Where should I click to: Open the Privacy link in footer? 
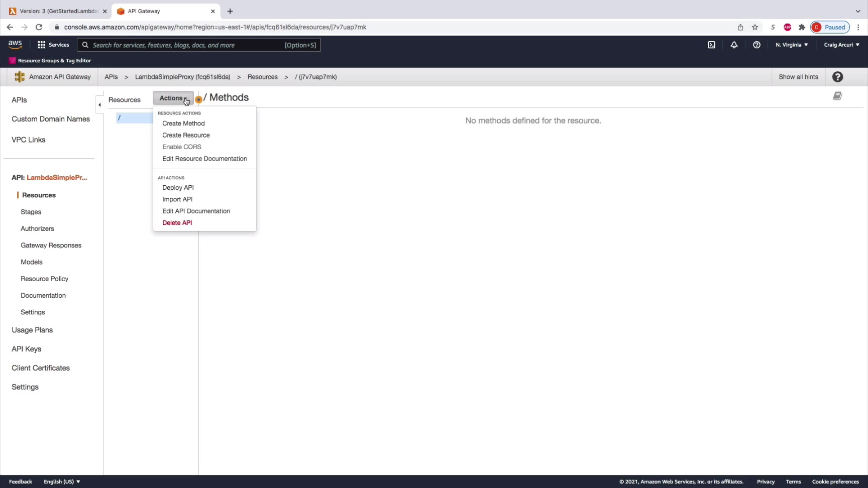(766, 481)
